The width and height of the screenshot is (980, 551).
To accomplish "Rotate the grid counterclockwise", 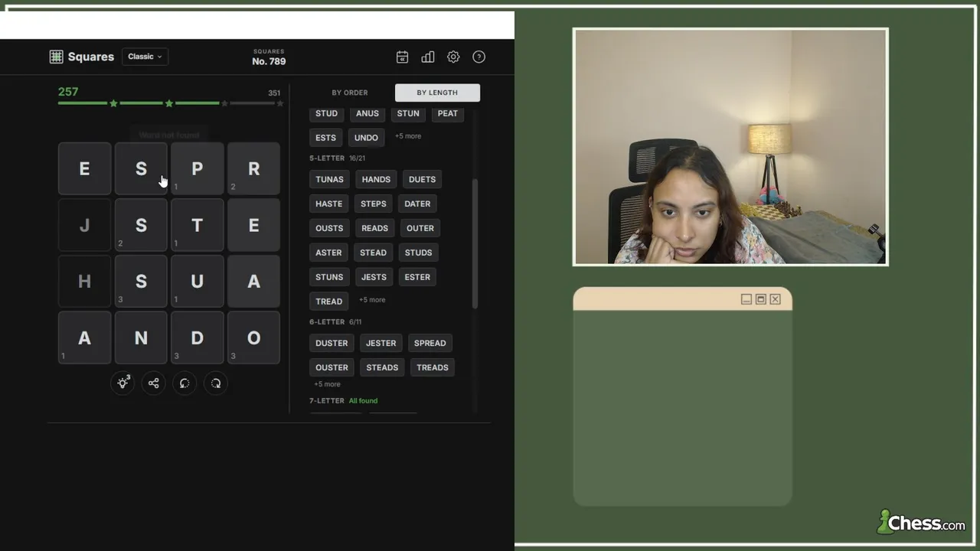I will point(185,383).
